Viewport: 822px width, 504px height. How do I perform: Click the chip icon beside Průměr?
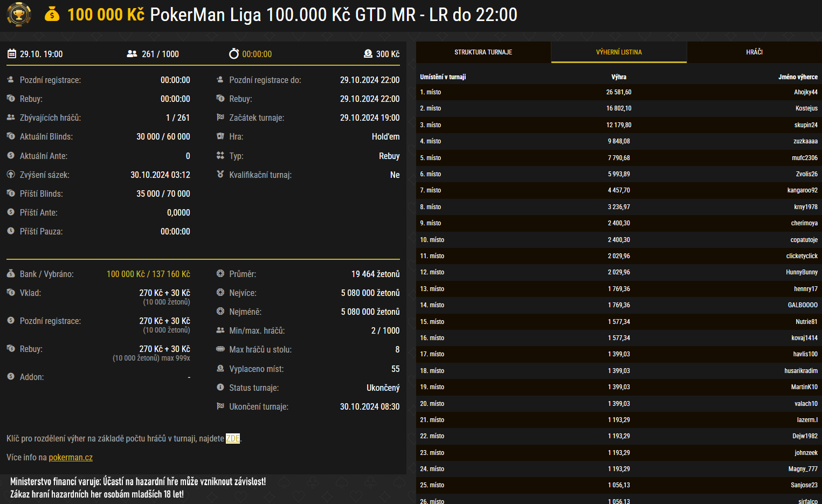220,273
